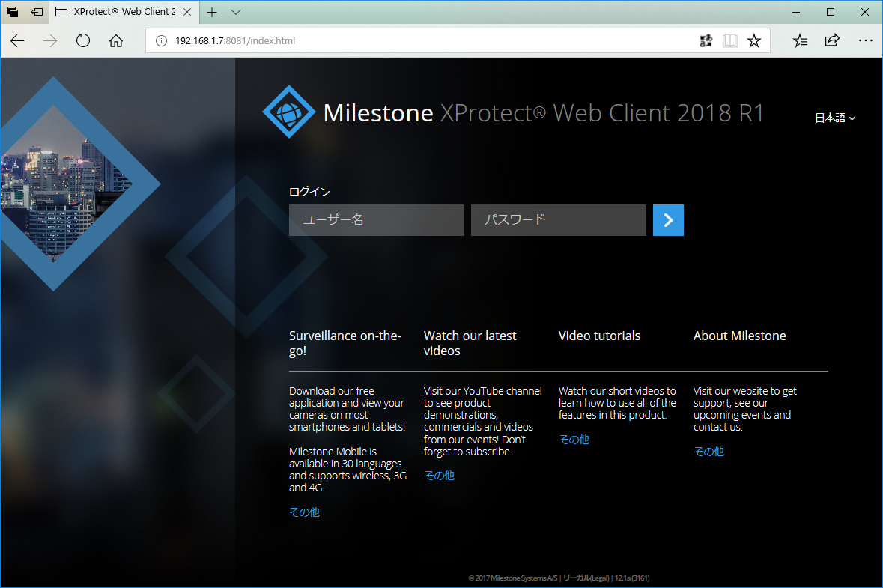This screenshot has width=883, height=588.
Task: Click the Video tutorials heading
Action: point(599,336)
